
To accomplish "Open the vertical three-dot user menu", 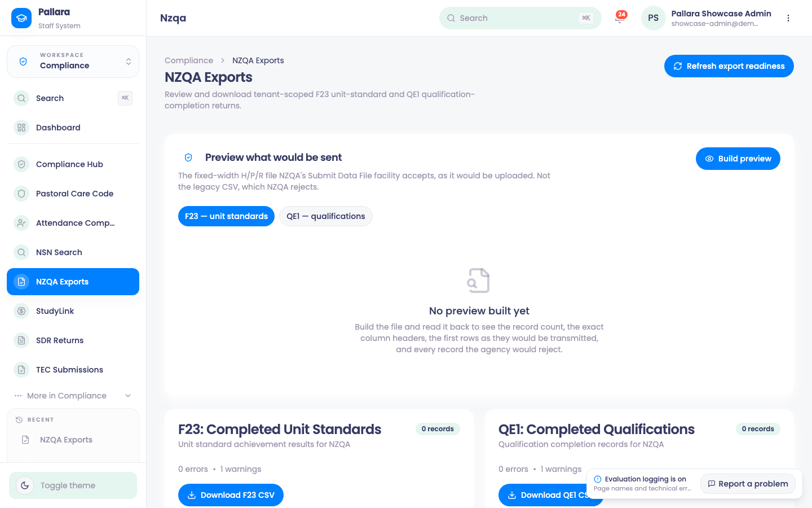I will pyautogui.click(x=788, y=18).
